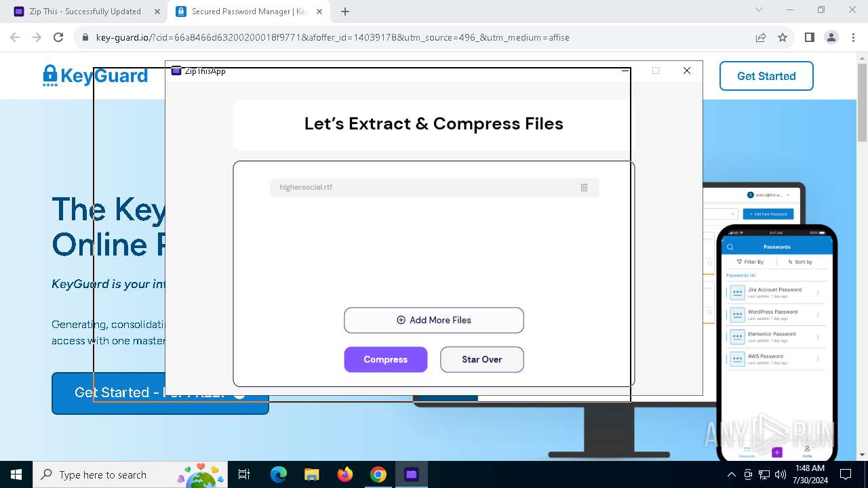Open File Explorer from taskbar
Image resolution: width=868 pixels, height=488 pixels.
point(312,474)
